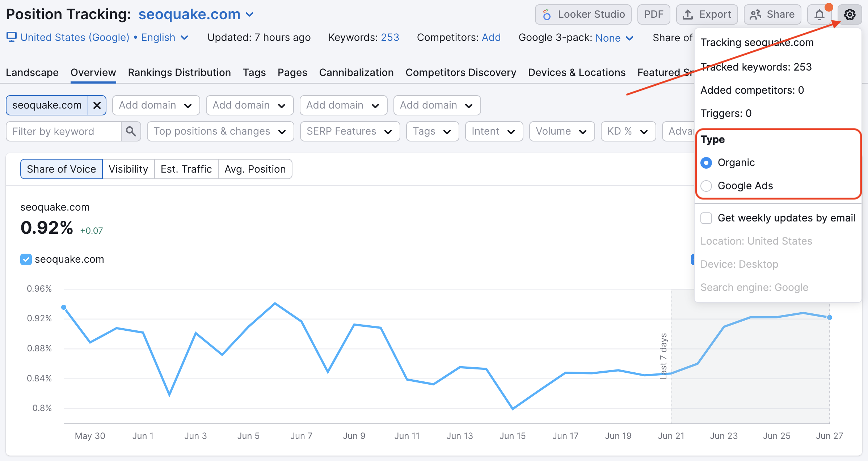Expand the second Add domain dropdown
Screen dimensions: 868x461
tap(250, 105)
